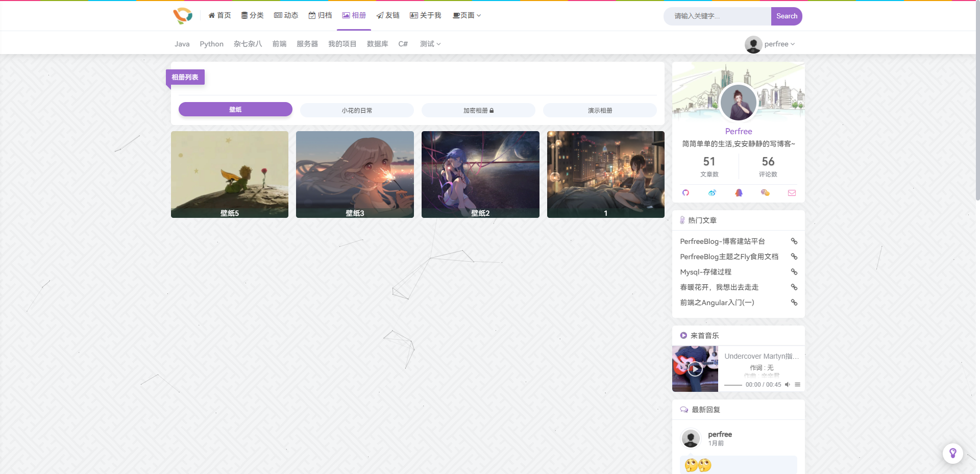Open the 关于我 about menu item
Viewport: 980px width, 474px height.
pyautogui.click(x=425, y=15)
